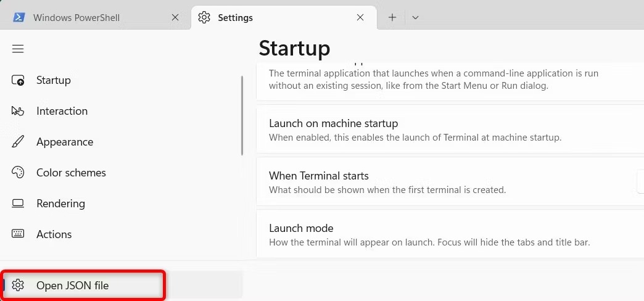This screenshot has height=301, width=644.
Task: Open JSON file from sidebar
Action: 122,285
